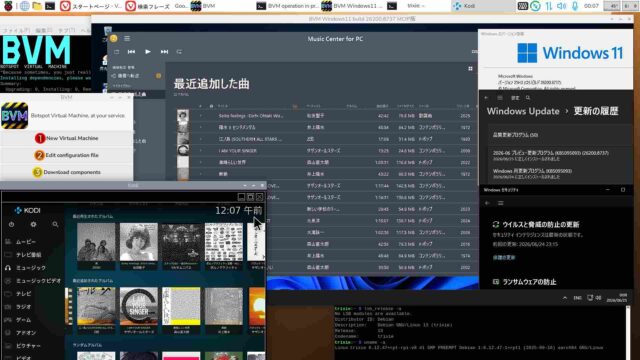
Task: Open the logo-collage album cover in Kodi
Action: pyautogui.click(x=224, y=242)
